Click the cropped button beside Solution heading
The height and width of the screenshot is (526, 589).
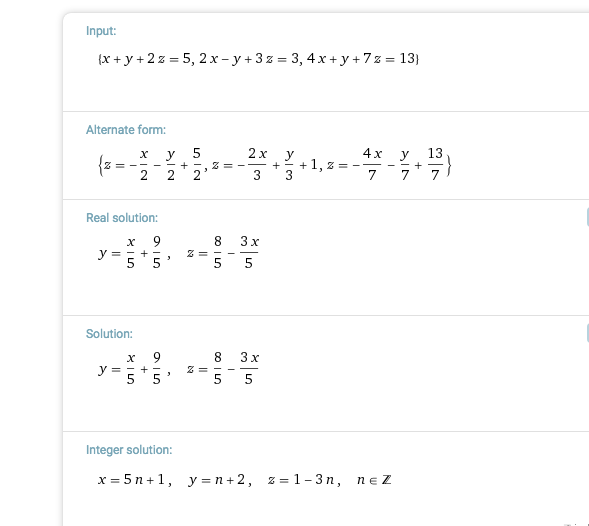pyautogui.click(x=587, y=333)
